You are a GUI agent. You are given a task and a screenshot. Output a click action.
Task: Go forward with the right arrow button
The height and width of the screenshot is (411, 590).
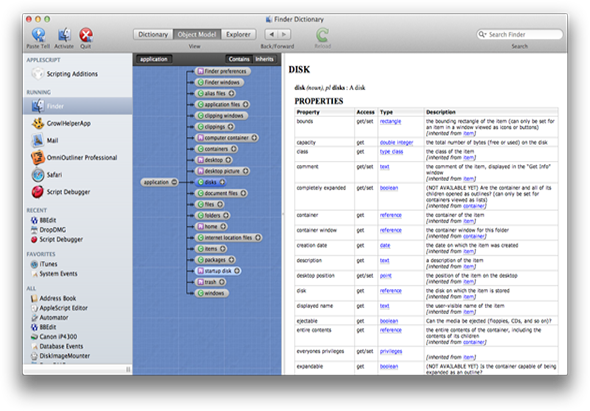pos(284,34)
